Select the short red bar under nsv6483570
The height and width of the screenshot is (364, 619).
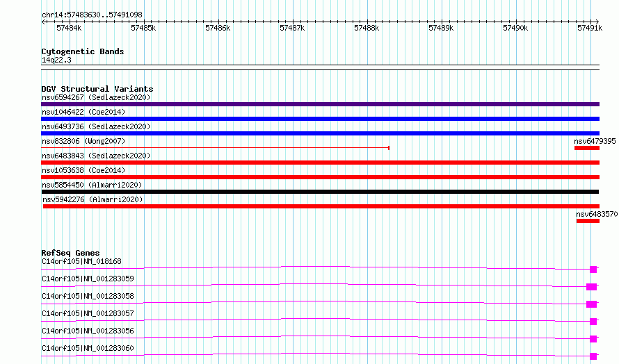(588, 221)
